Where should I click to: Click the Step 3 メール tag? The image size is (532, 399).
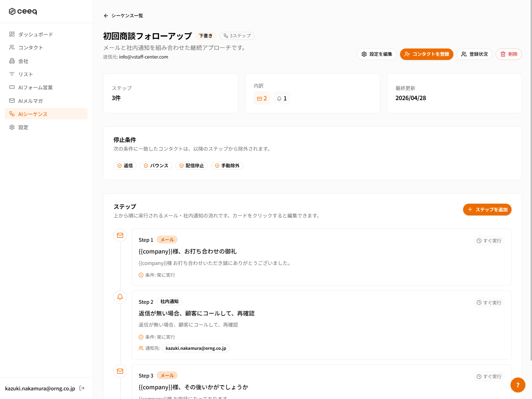(167, 375)
